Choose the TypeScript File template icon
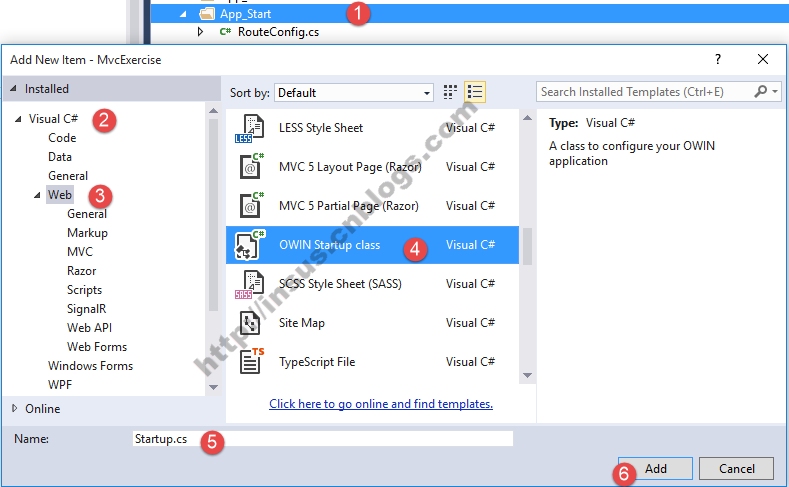 point(249,362)
